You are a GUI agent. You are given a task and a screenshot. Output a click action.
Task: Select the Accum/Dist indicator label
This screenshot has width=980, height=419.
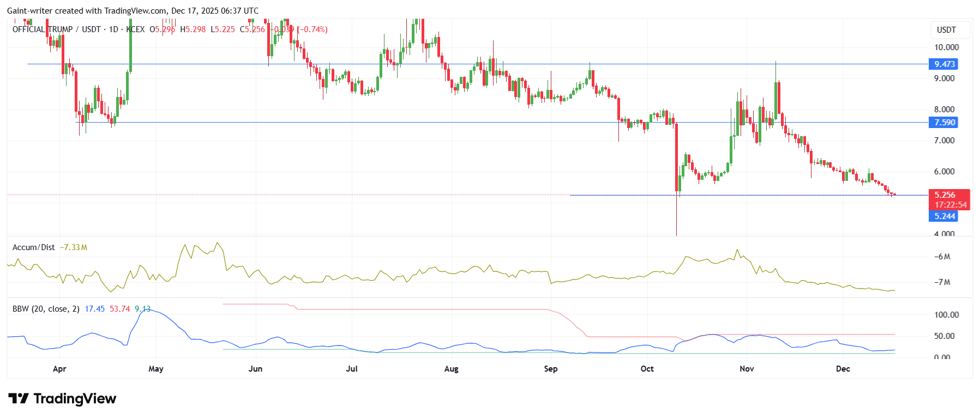[x=34, y=247]
